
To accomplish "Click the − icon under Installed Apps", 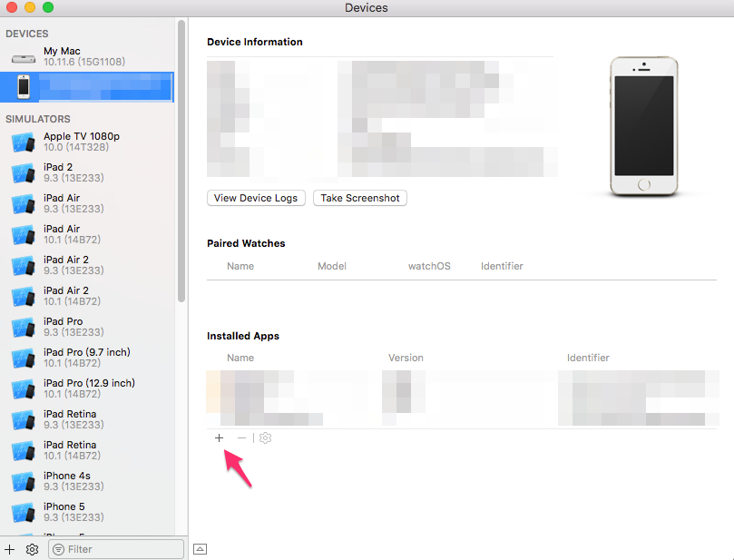I will click(x=240, y=437).
